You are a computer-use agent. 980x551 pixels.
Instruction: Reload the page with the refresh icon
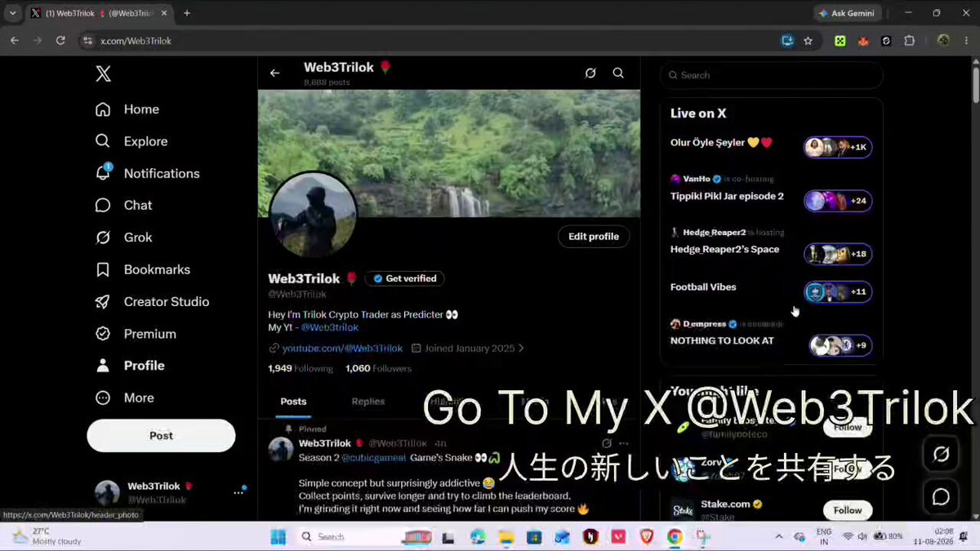(60, 40)
